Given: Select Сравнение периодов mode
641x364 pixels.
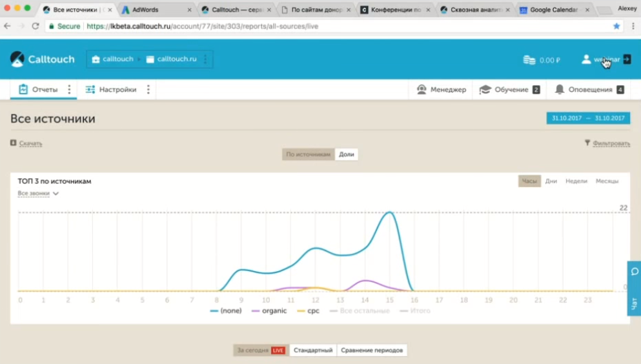Looking at the screenshot, I should [x=372, y=350].
